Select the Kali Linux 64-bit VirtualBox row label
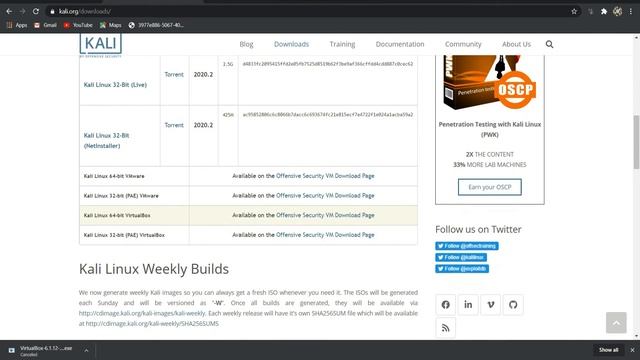Image resolution: width=640 pixels, height=360 pixels. pos(117,215)
